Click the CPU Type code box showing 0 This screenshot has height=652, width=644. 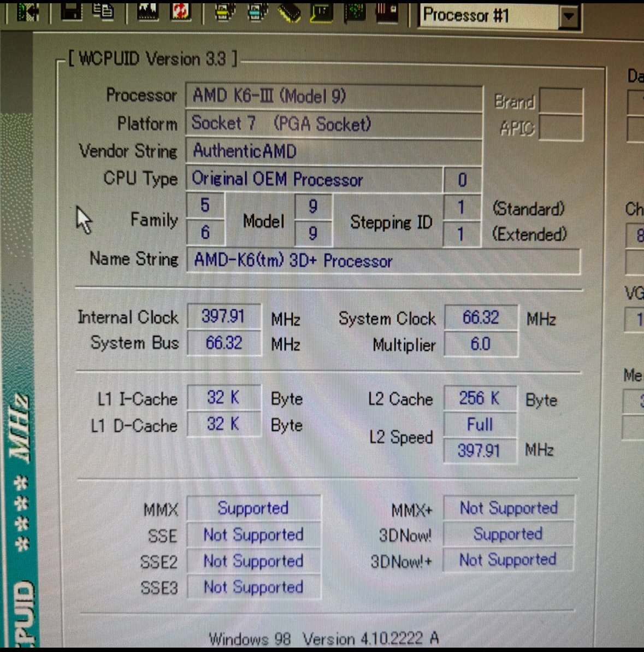point(463,180)
